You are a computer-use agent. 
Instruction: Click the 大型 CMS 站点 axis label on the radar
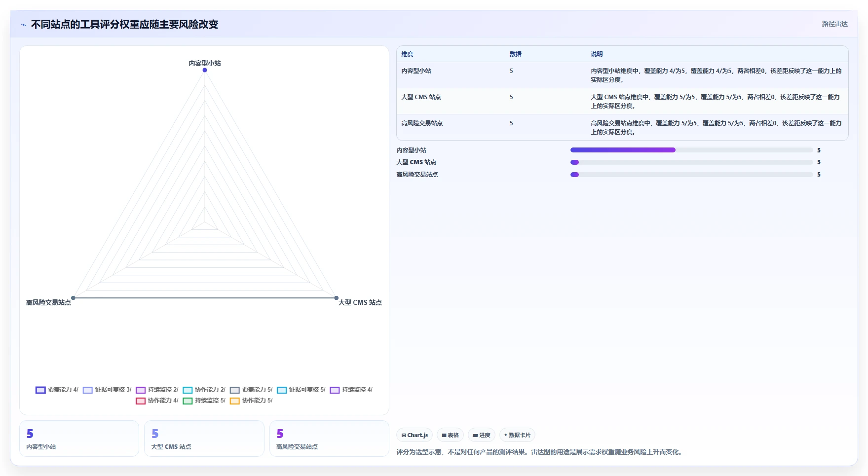(360, 302)
